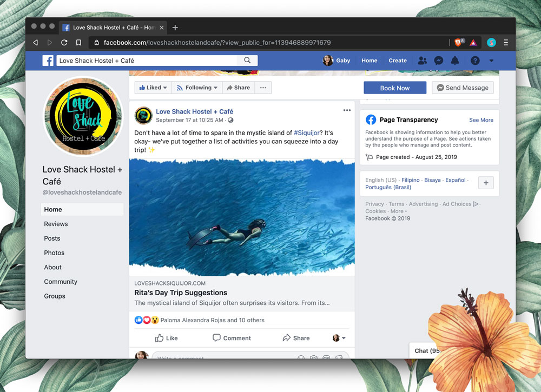Viewport: 541px width, 392px height.
Task: Open the post options three-dot menu
Action: click(347, 110)
